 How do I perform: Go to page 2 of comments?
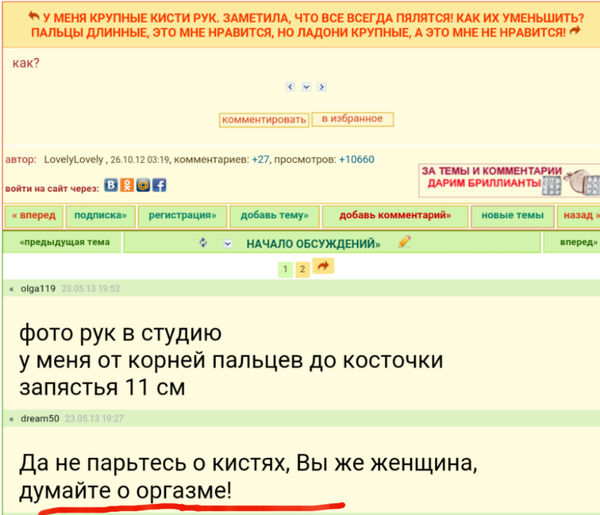pyautogui.click(x=302, y=269)
